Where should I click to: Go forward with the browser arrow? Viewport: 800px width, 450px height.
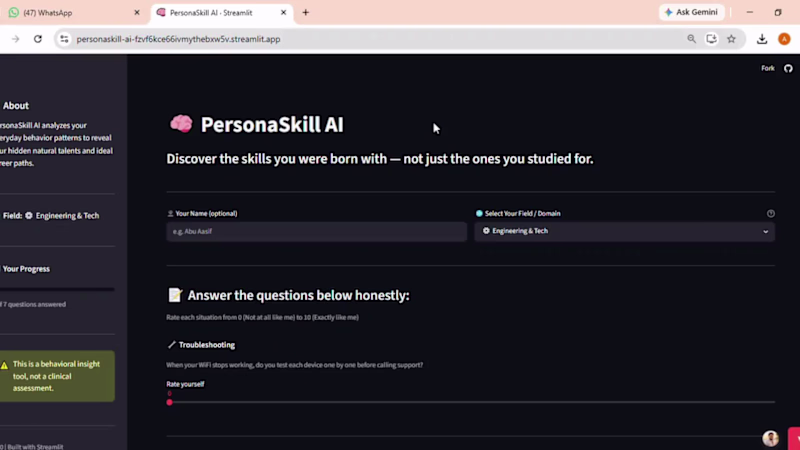tap(15, 39)
